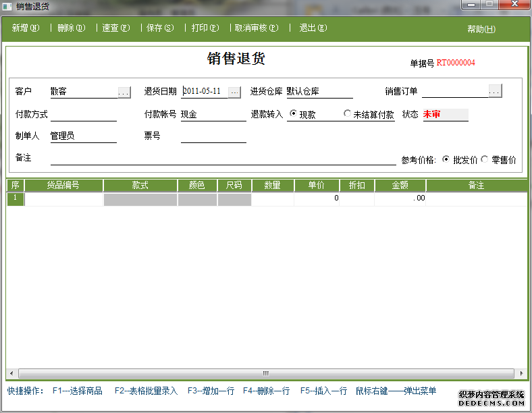532x413 pixels.
Task: Click the 速查 quick search toolbar button
Action: click(115, 28)
